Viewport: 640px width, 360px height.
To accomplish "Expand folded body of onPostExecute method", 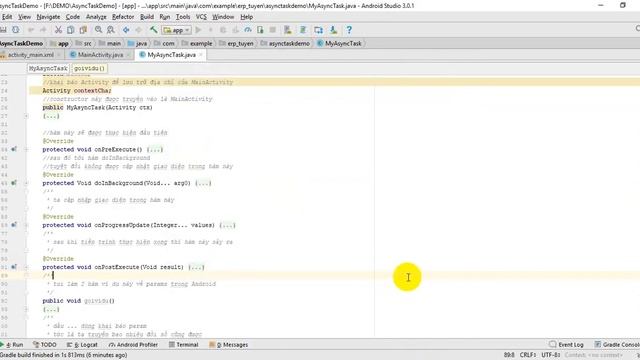I will pyautogui.click(x=196, y=267).
